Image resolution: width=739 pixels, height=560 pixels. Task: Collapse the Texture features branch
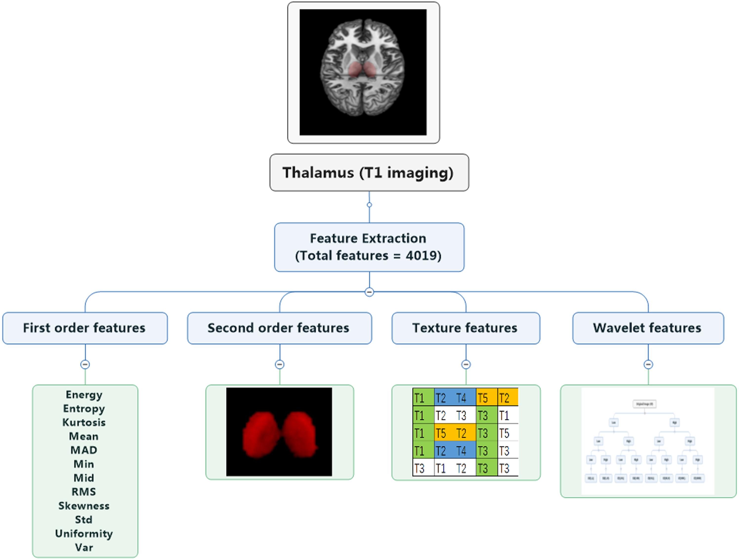tap(466, 364)
